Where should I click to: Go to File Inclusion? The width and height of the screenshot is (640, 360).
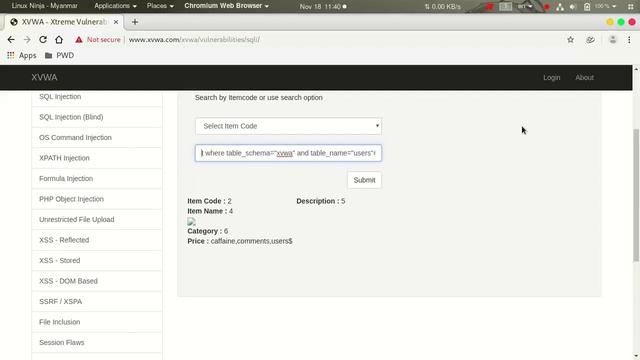coord(97,322)
